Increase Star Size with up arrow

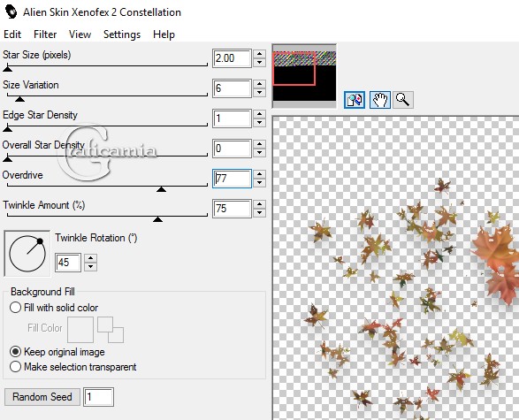(x=260, y=54)
